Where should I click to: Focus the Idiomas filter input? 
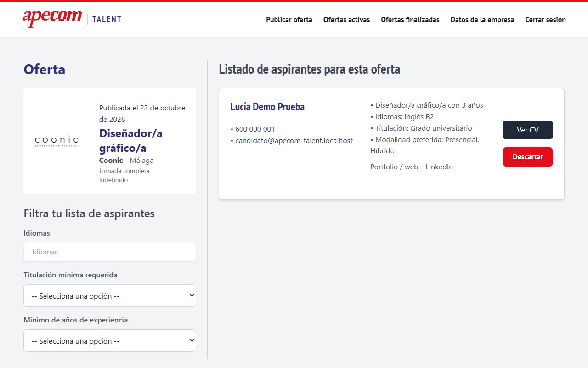click(110, 252)
